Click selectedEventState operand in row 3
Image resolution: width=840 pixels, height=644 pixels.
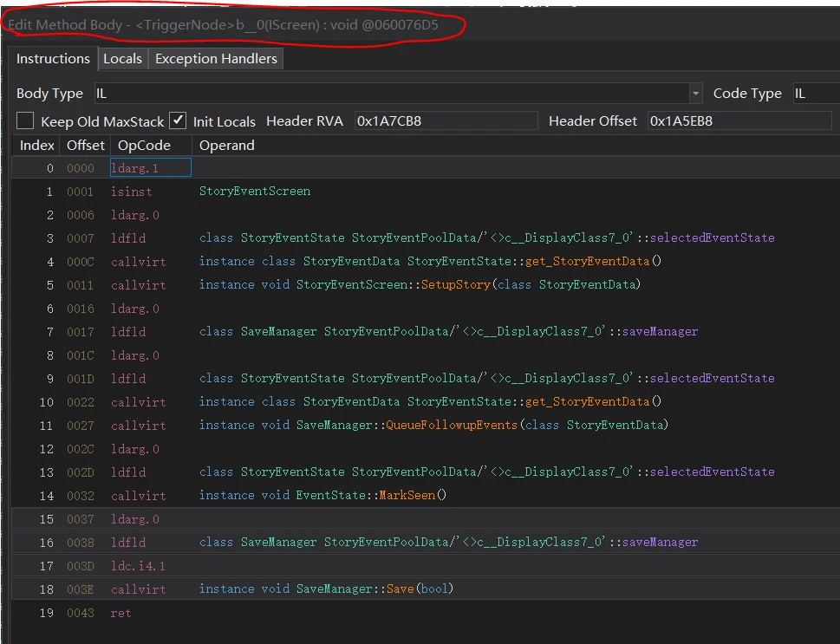[712, 237]
